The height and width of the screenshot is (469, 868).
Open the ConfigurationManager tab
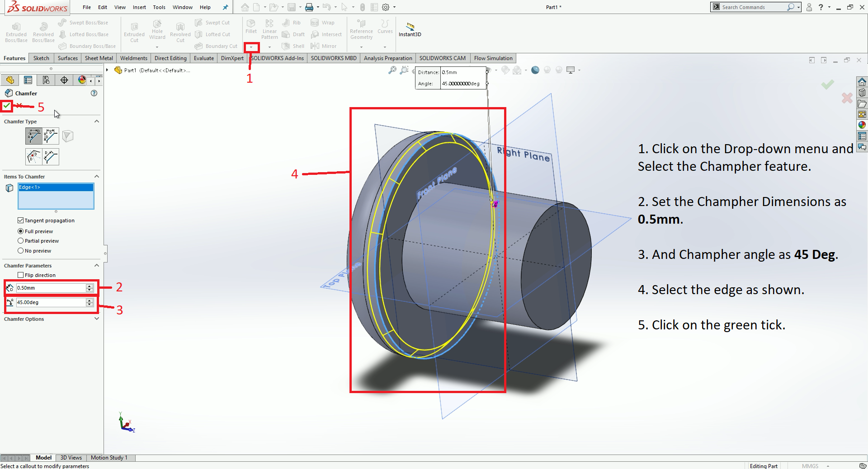[46, 80]
